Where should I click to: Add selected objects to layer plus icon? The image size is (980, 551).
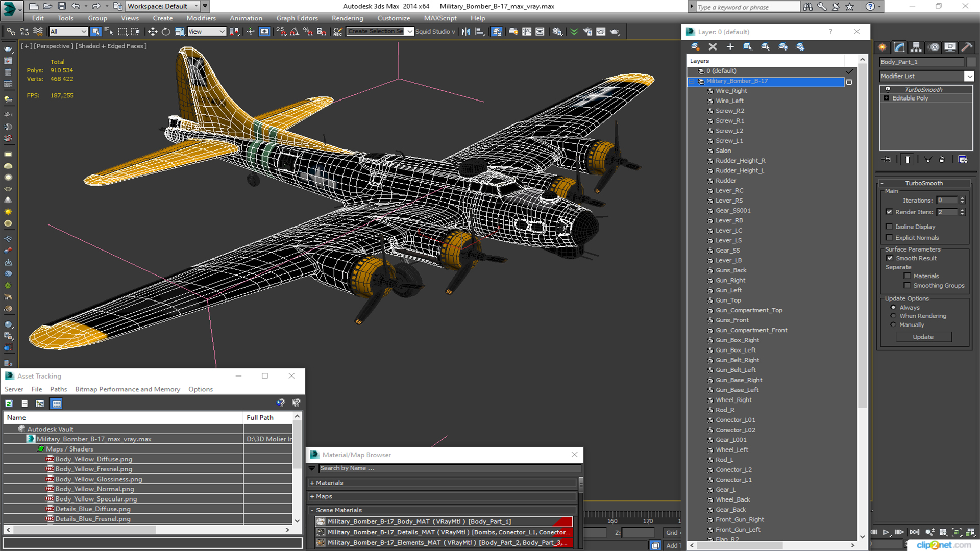click(x=730, y=46)
